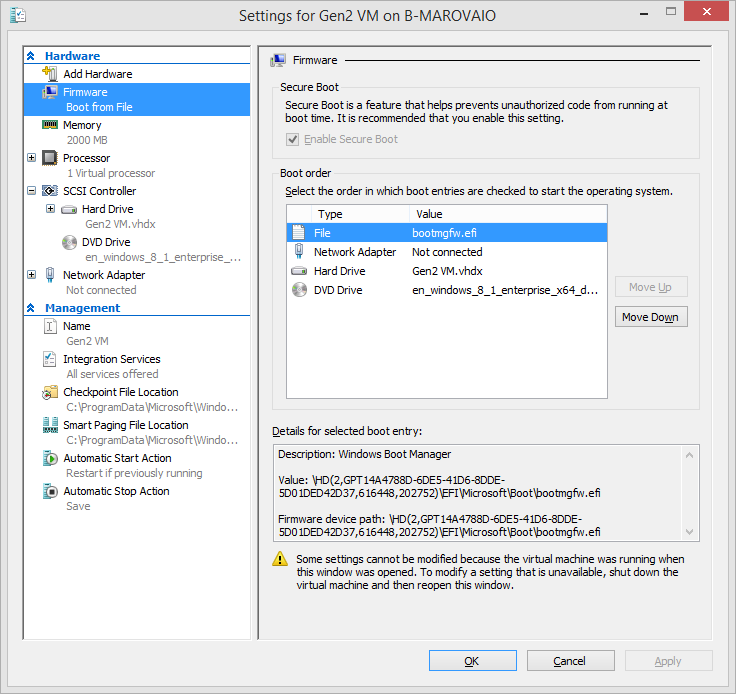The image size is (736, 694).
Task: Click the Automatic Start Action icon
Action: point(50,458)
